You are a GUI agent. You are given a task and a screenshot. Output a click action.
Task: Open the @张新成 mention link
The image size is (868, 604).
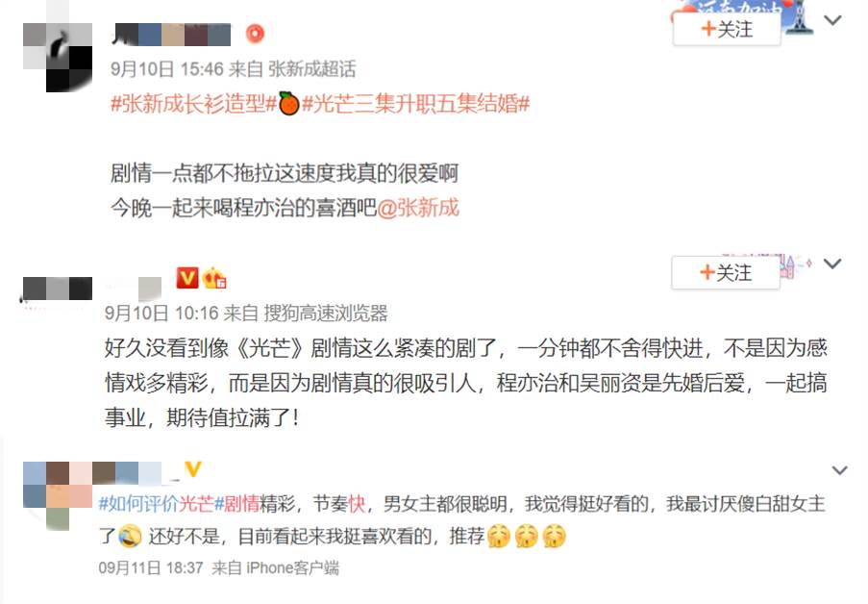(x=418, y=208)
